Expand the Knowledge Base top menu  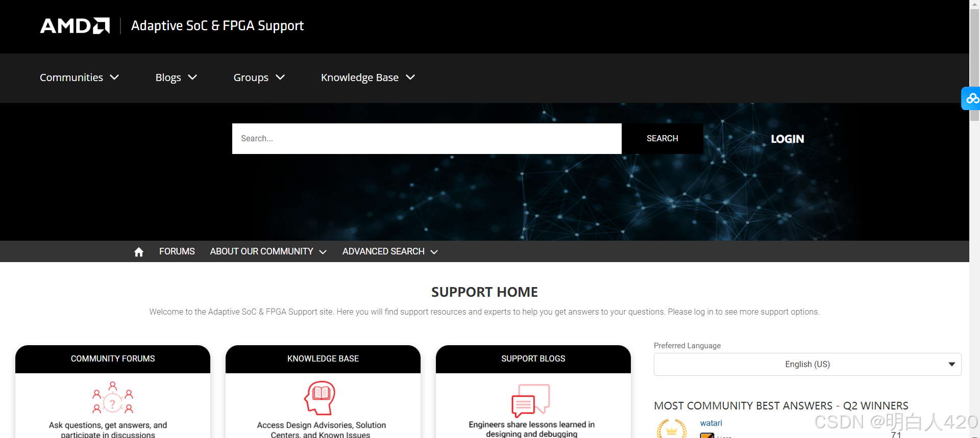coord(368,78)
